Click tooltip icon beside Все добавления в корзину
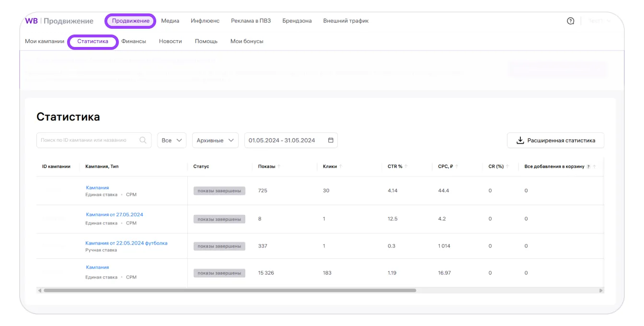 (588, 167)
